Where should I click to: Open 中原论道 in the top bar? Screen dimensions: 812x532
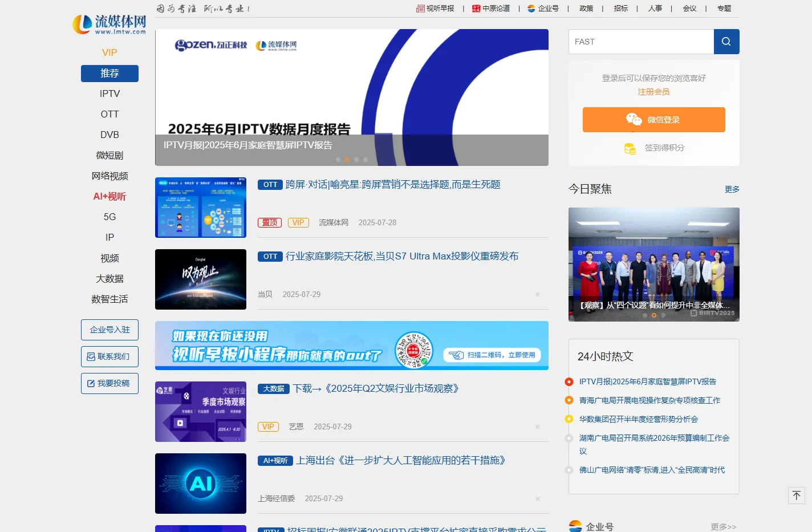[x=491, y=9]
